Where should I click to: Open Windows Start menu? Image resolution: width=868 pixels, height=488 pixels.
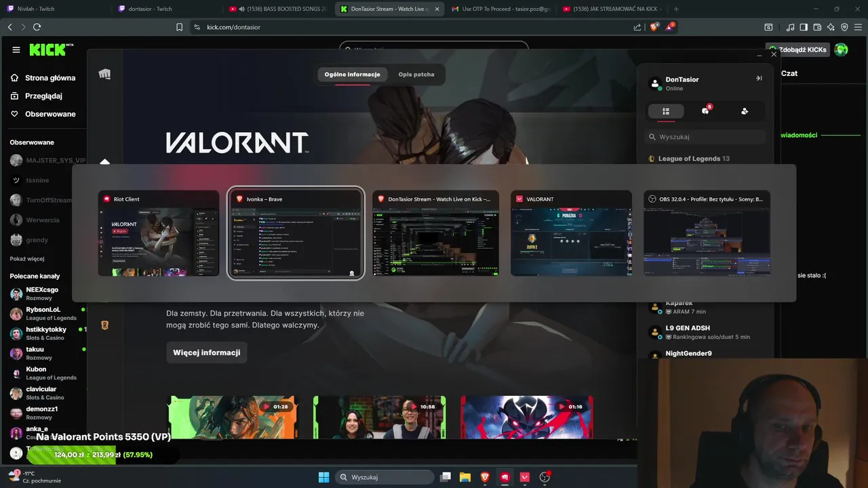324,477
